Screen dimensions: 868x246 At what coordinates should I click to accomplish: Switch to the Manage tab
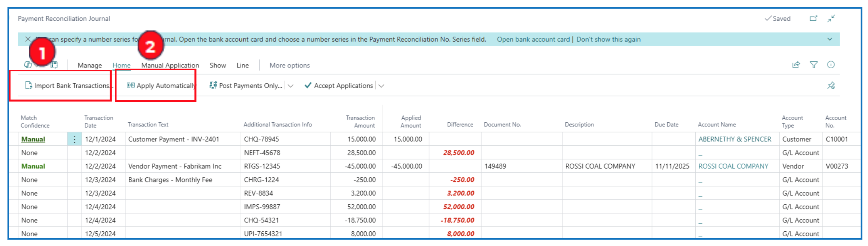[x=90, y=65]
